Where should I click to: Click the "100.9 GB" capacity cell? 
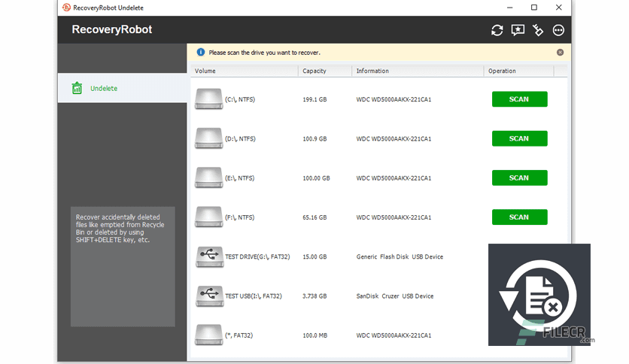point(315,138)
